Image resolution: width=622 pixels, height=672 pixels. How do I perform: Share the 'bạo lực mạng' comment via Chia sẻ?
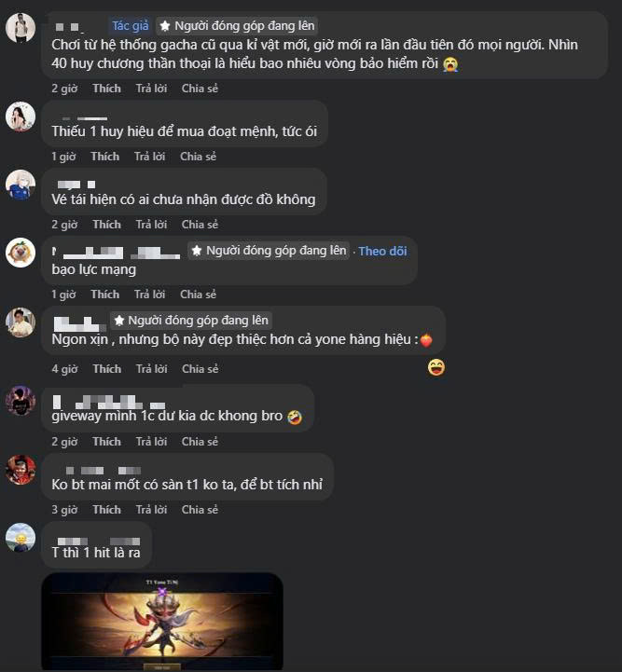tap(198, 295)
